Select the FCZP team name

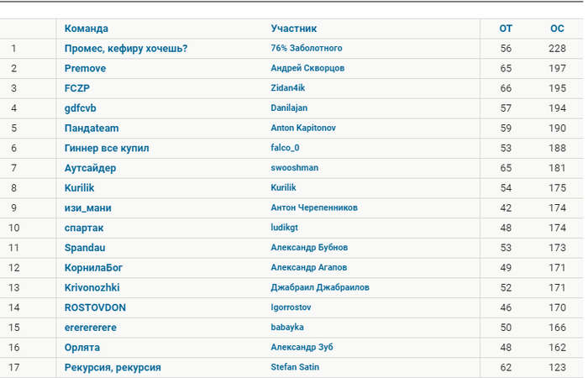pos(77,88)
